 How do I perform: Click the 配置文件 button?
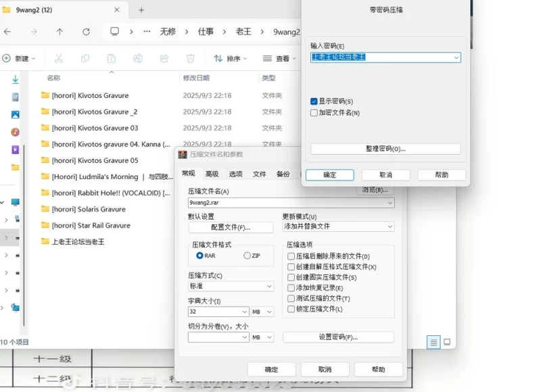[231, 227]
